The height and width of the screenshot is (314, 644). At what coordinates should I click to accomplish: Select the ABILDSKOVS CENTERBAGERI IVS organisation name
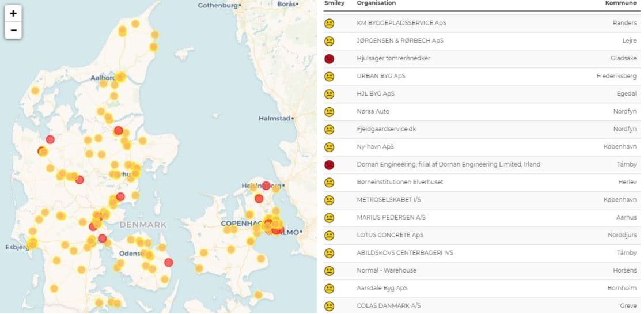pyautogui.click(x=405, y=253)
